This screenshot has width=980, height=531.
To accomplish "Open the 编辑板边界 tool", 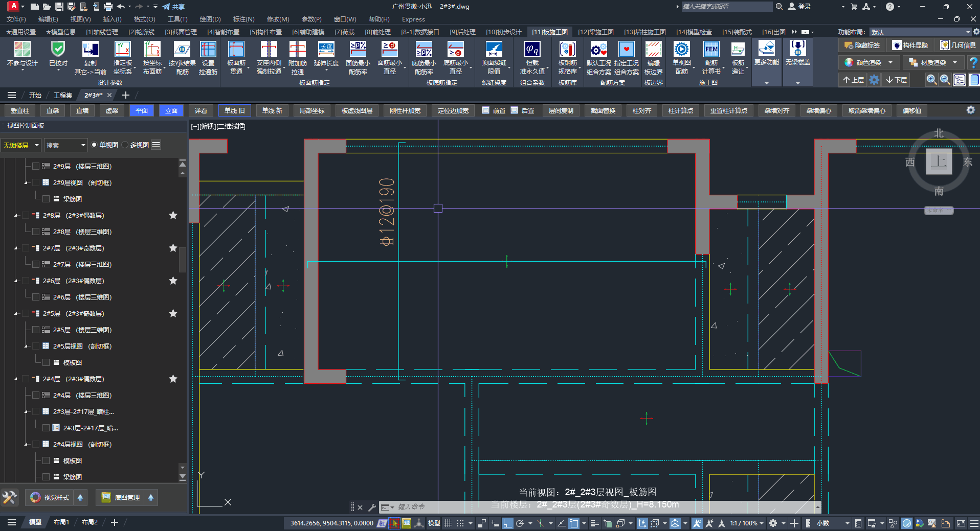I will (x=654, y=50).
